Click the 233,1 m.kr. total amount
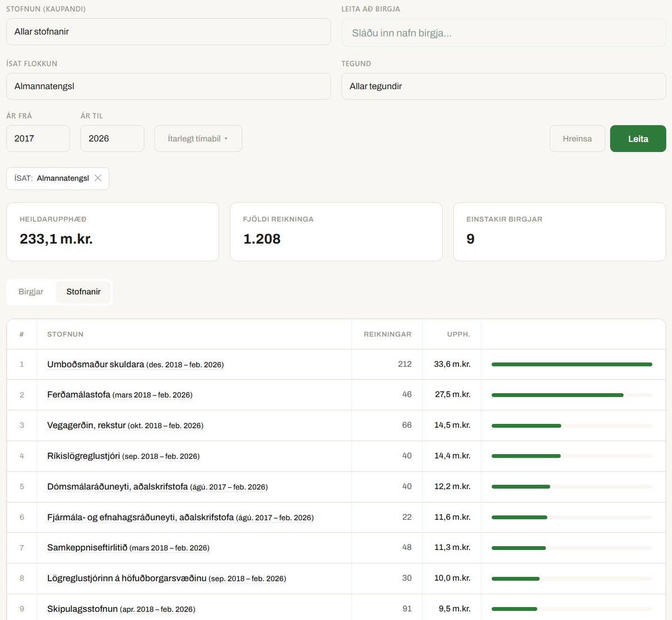 pyautogui.click(x=56, y=239)
